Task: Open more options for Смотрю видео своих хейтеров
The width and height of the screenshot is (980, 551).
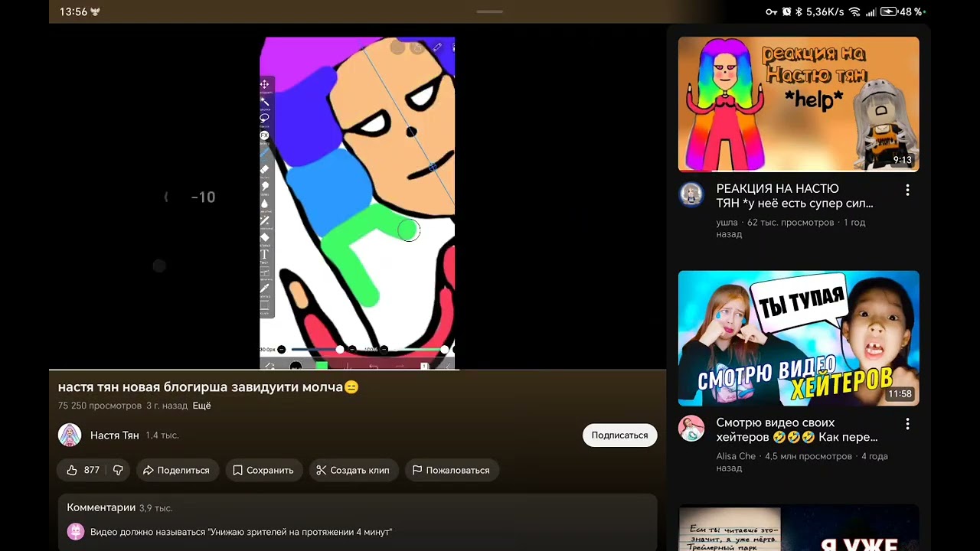Action: coord(907,424)
